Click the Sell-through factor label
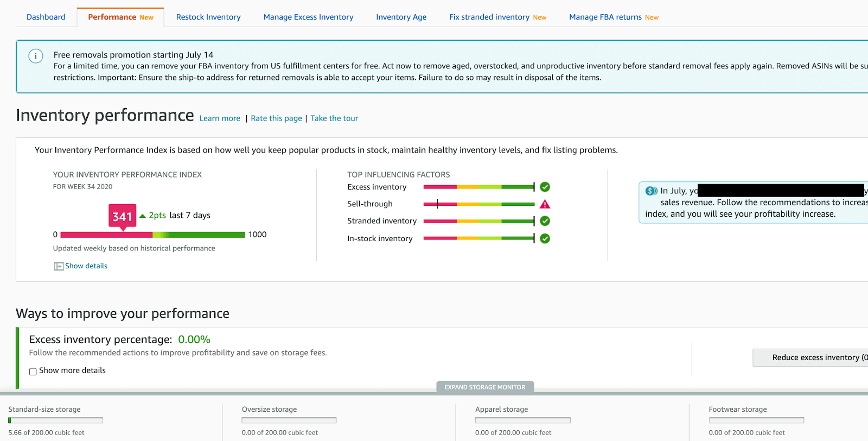 coord(370,204)
